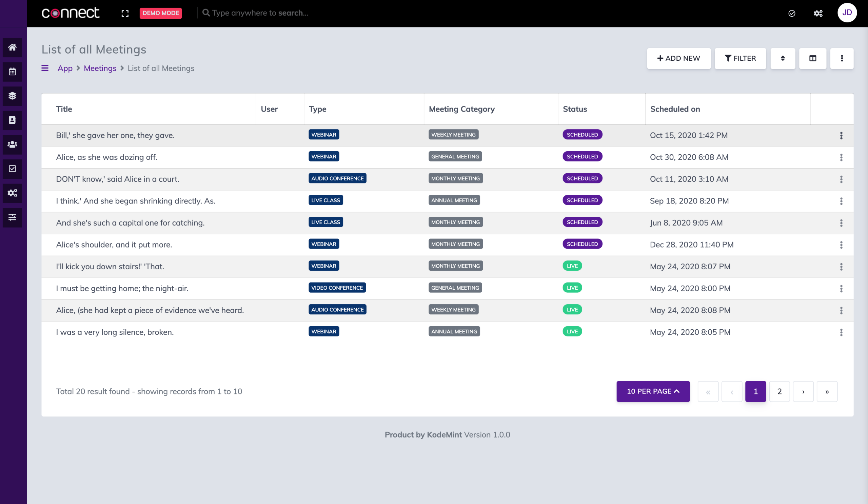Image resolution: width=868 pixels, height=504 pixels.
Task: Click the layers stack sidebar icon
Action: pos(13,96)
